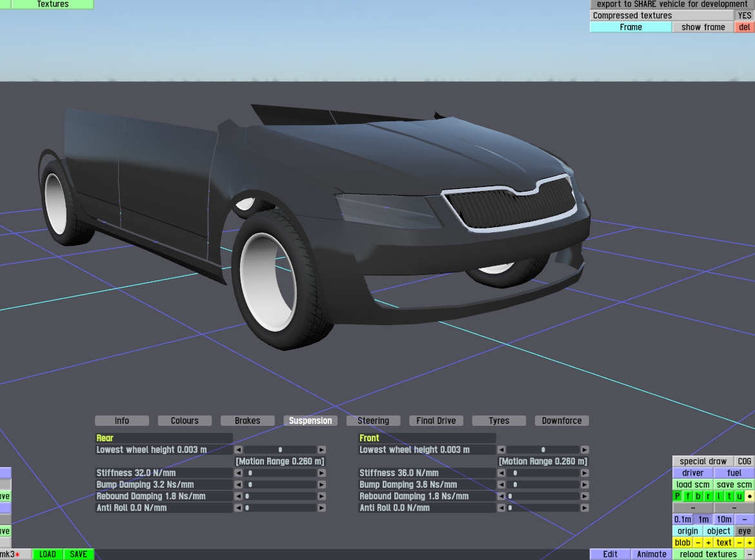
Task: Increase Rear Bump Damping with right arrow
Action: pos(321,485)
